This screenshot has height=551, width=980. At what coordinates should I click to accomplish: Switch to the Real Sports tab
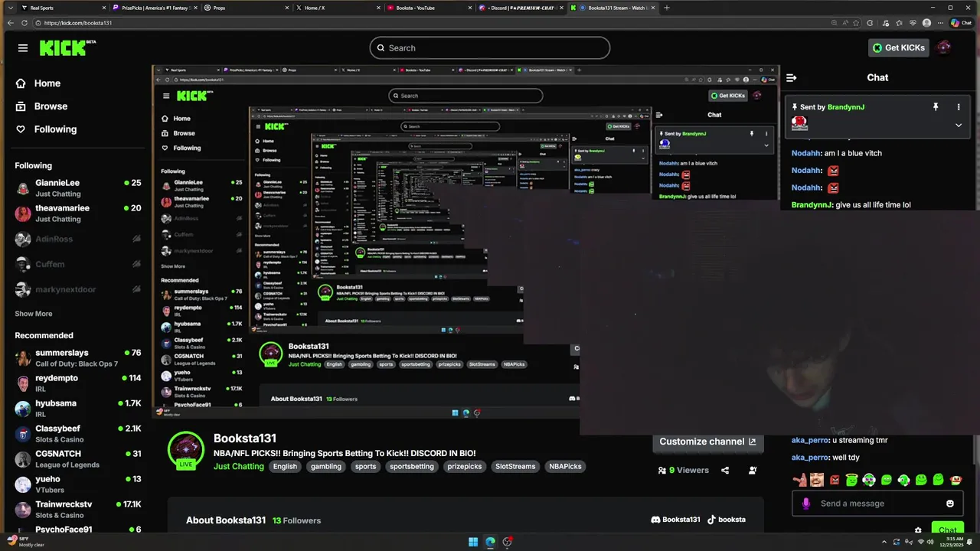[61, 8]
